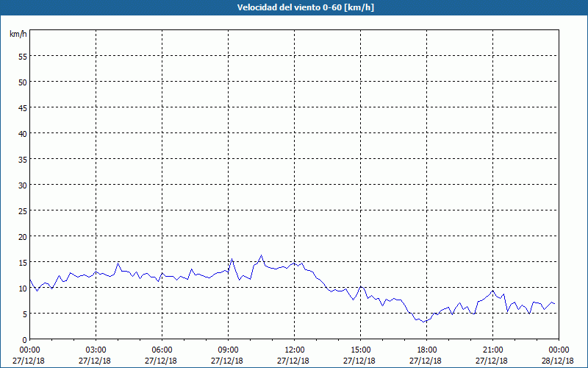Screen dimensions: 588x368
Task: Click the '27/12/18' date under 12:00
Action: [293, 361]
